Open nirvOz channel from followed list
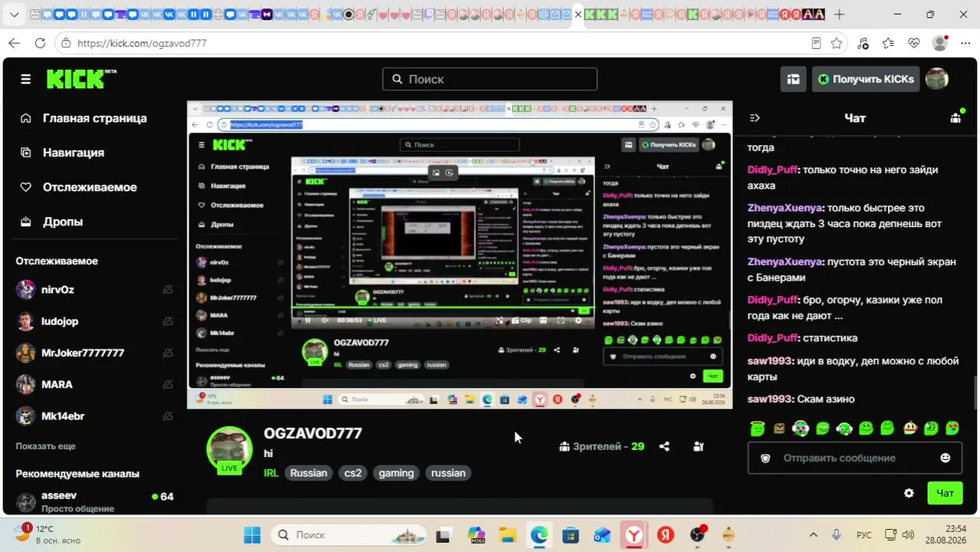The image size is (980, 552). coord(57,290)
